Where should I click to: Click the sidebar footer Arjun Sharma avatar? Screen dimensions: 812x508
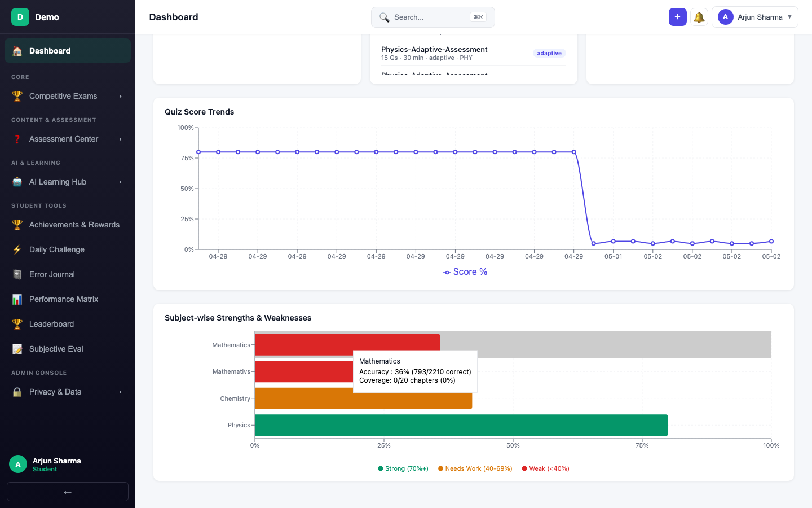(x=18, y=464)
